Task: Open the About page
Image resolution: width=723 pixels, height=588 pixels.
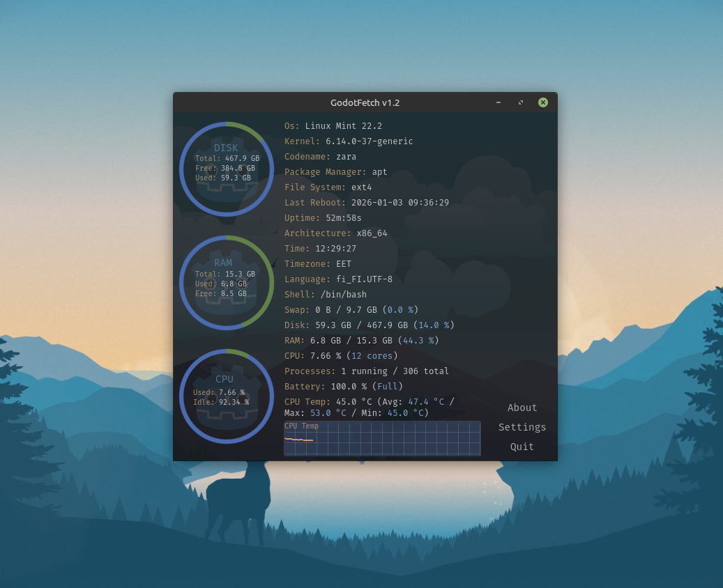Action: pos(522,408)
